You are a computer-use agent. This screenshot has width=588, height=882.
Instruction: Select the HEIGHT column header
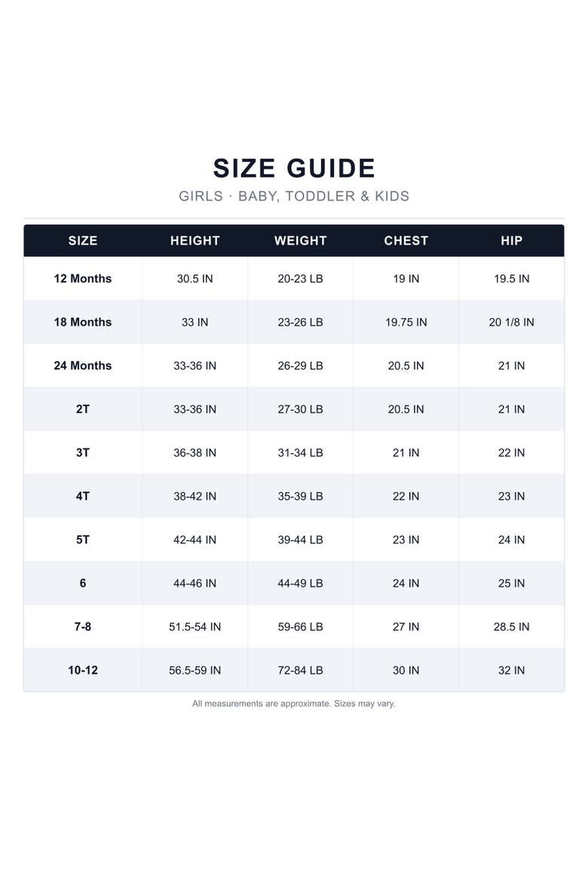click(x=194, y=240)
